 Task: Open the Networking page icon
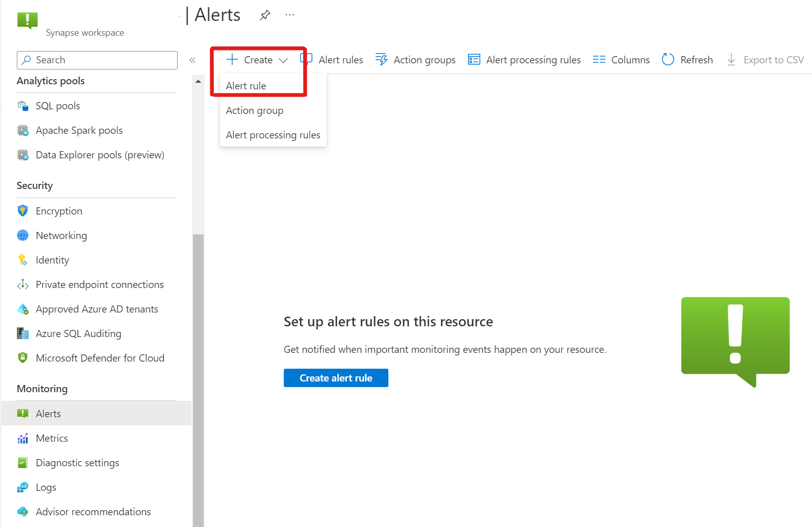point(23,235)
